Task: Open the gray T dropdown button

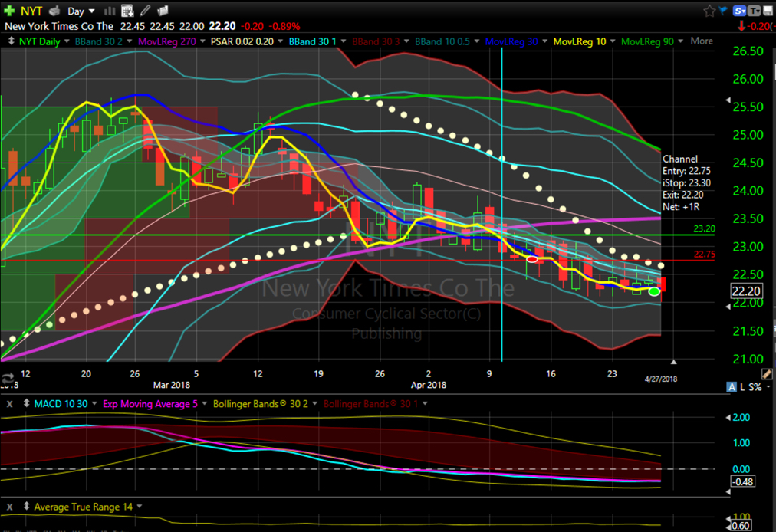Action: click(755, 11)
